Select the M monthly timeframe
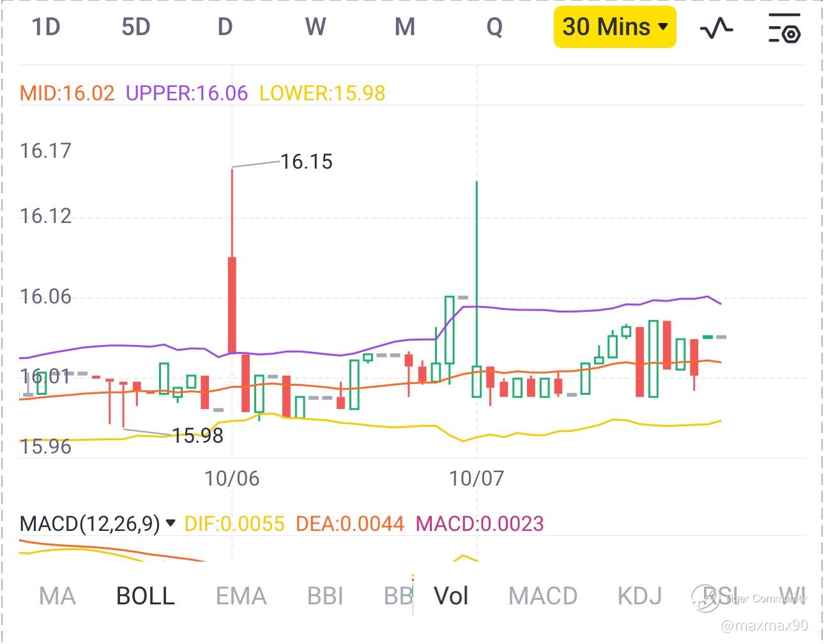Viewport: 824px width, 644px height. (405, 27)
